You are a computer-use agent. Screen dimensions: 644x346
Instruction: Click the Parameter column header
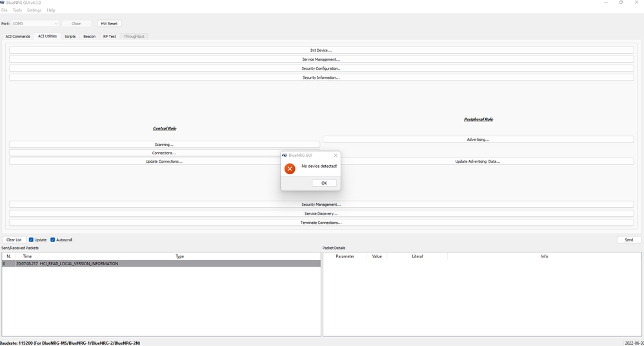345,256
